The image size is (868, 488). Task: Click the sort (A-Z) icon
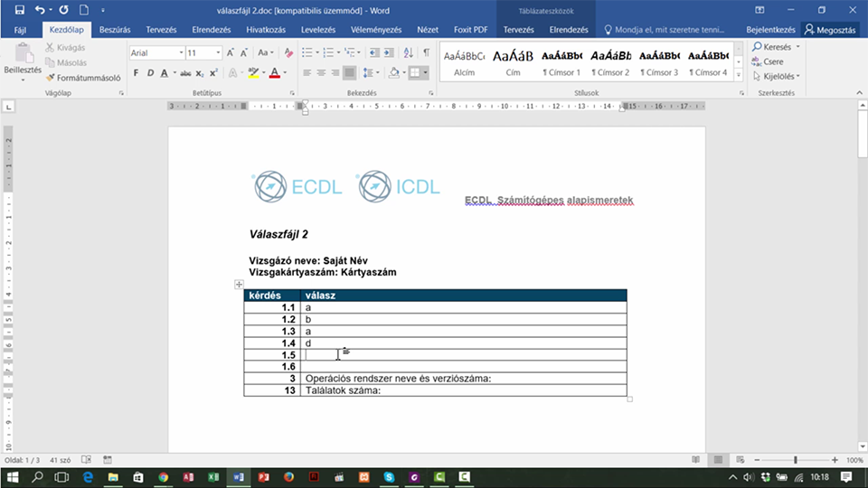click(409, 52)
